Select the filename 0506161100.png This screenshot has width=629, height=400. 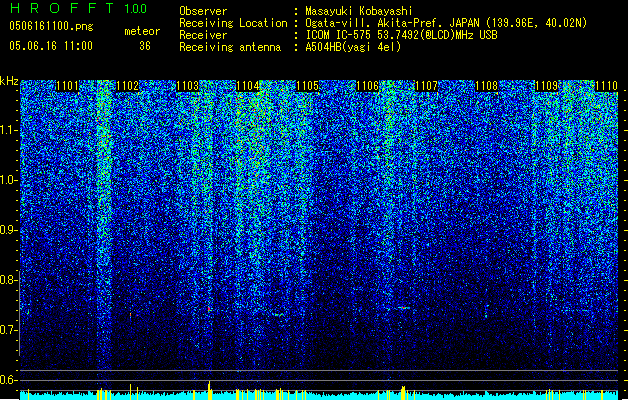[x=51, y=27]
